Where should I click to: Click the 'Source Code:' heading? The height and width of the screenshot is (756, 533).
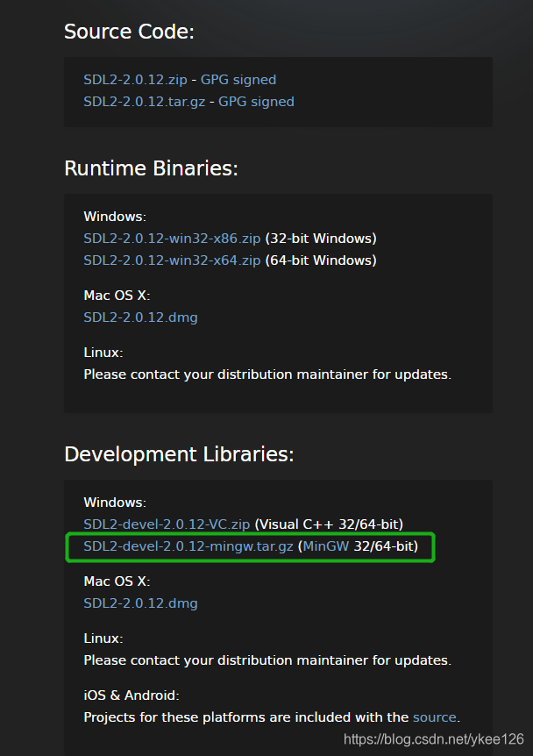129,32
